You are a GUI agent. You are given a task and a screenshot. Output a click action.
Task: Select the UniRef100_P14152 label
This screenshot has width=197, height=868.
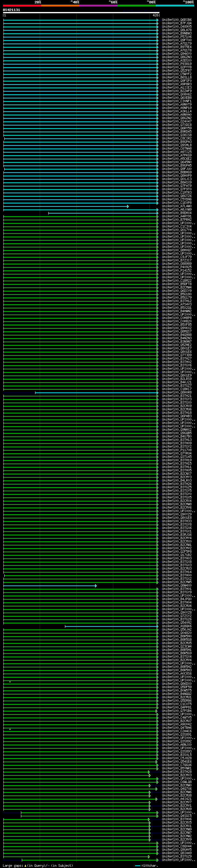pyautogui.click(x=176, y=271)
